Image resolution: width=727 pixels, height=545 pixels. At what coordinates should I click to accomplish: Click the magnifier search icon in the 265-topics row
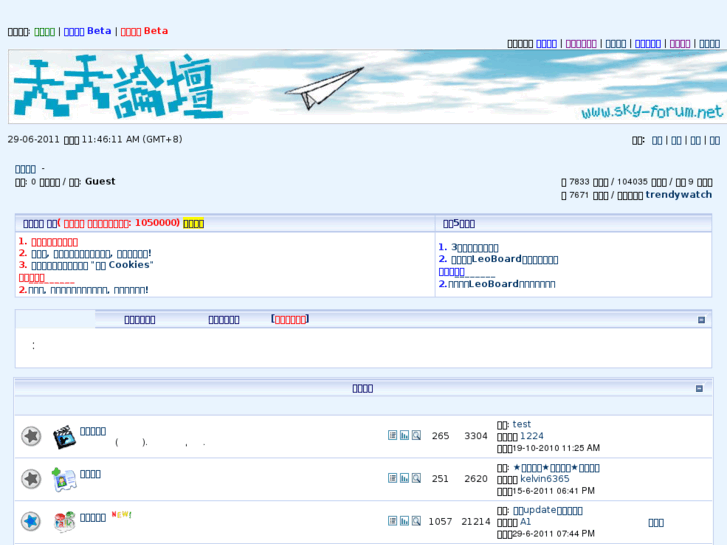coord(416,435)
